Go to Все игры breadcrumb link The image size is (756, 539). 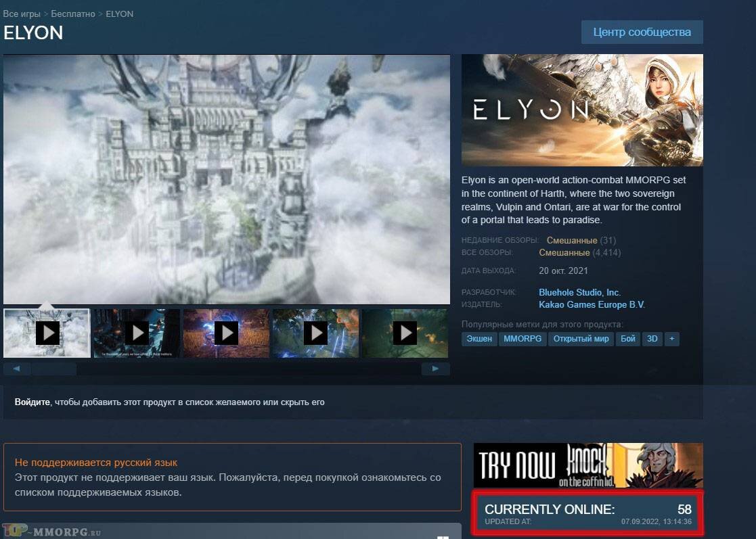(x=22, y=14)
